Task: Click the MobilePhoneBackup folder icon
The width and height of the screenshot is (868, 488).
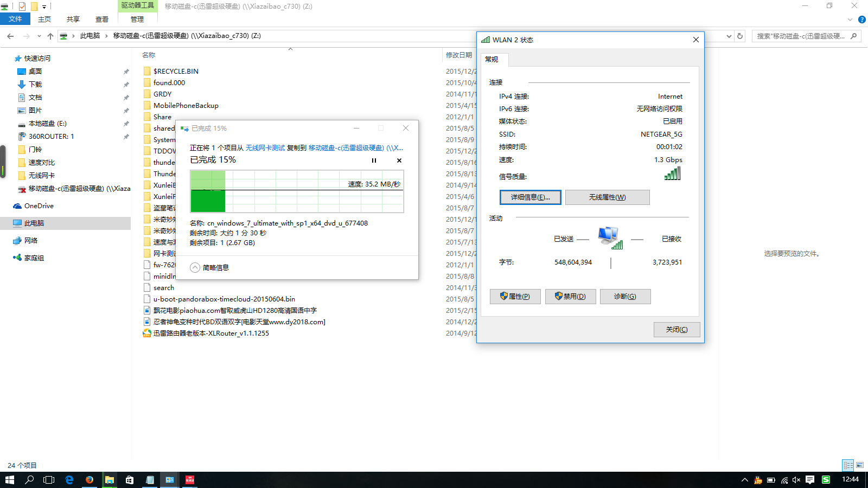Action: pos(147,105)
